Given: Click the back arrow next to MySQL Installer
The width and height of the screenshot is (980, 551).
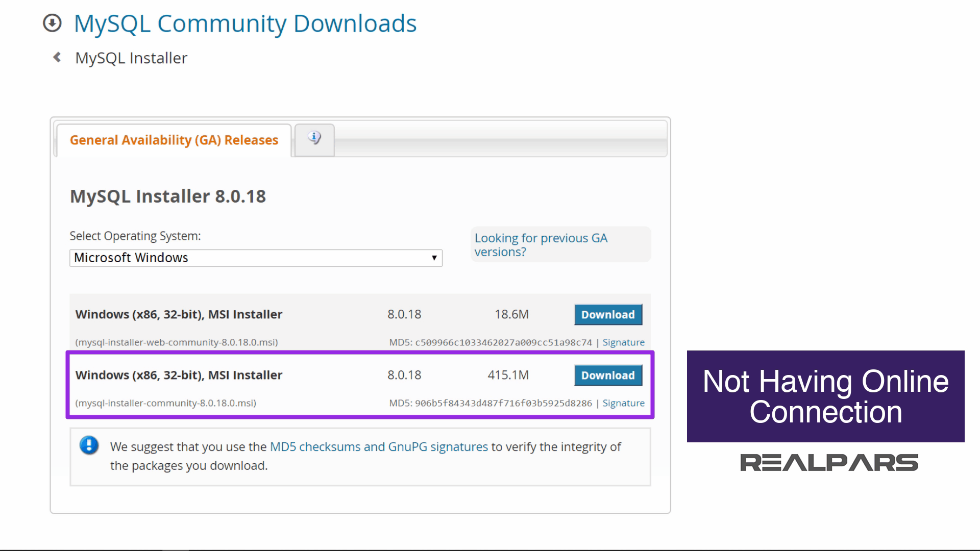Looking at the screenshot, I should click(x=57, y=58).
